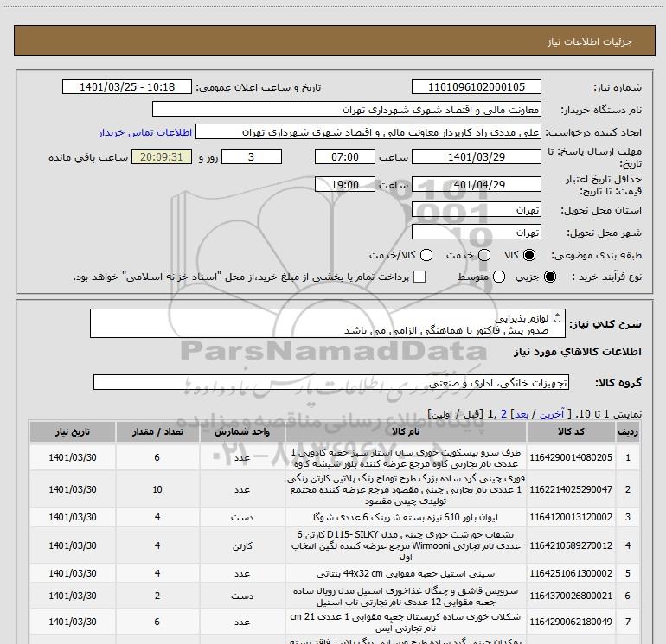Click the validity time 19:00 field
This screenshot has width=666, height=644.
345,185
